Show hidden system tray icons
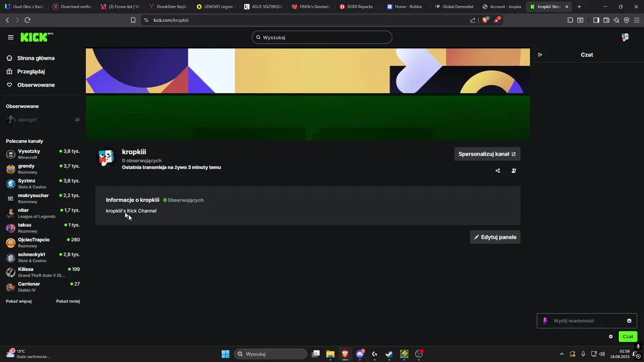The image size is (644, 362). [x=561, y=354]
